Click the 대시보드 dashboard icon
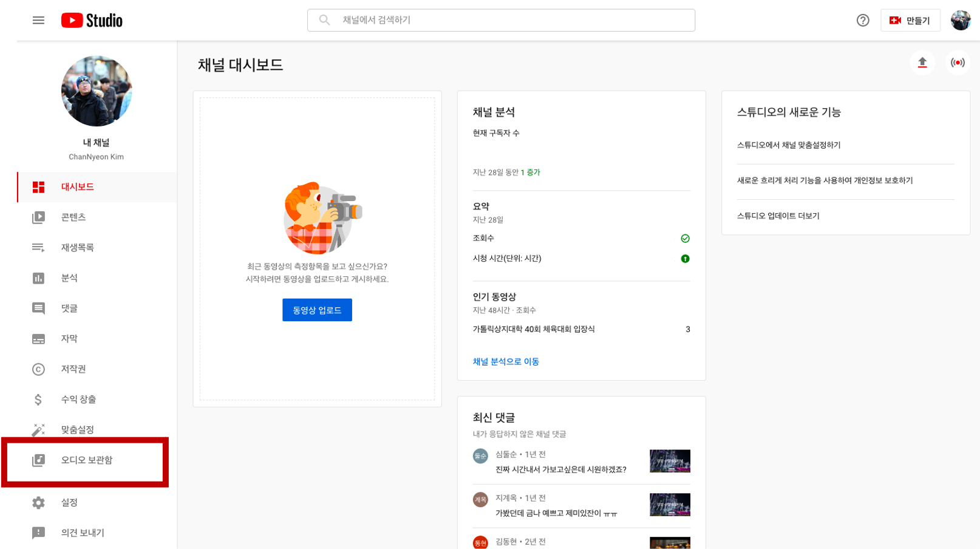980x549 pixels. point(38,187)
